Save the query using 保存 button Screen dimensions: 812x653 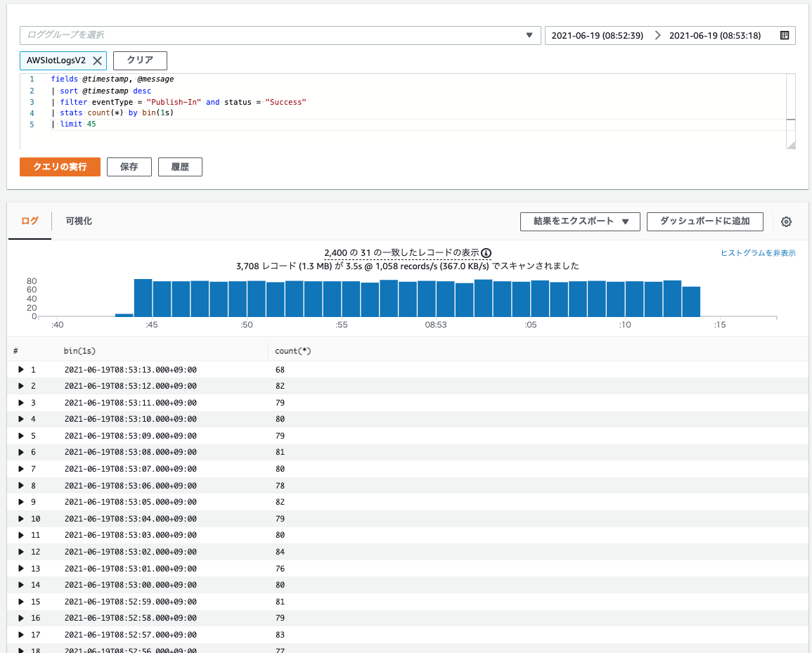click(129, 167)
